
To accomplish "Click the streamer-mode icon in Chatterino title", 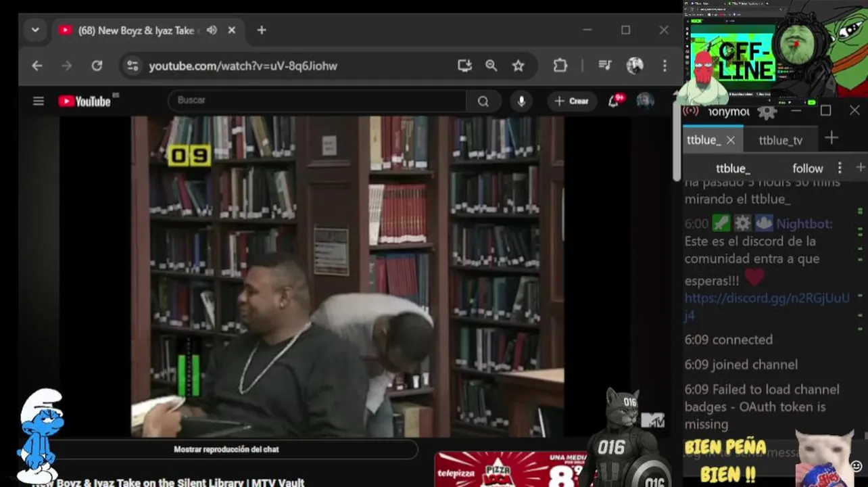I will pos(691,112).
